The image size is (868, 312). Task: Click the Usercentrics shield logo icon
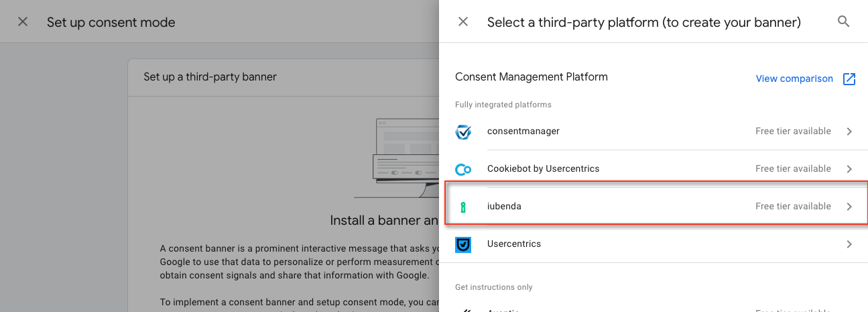tap(463, 244)
